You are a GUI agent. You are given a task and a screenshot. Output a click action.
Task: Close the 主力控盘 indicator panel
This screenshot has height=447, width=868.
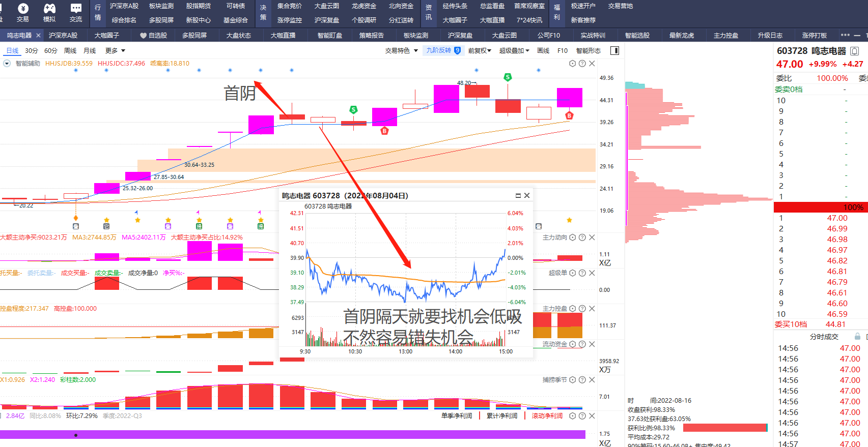click(592, 309)
